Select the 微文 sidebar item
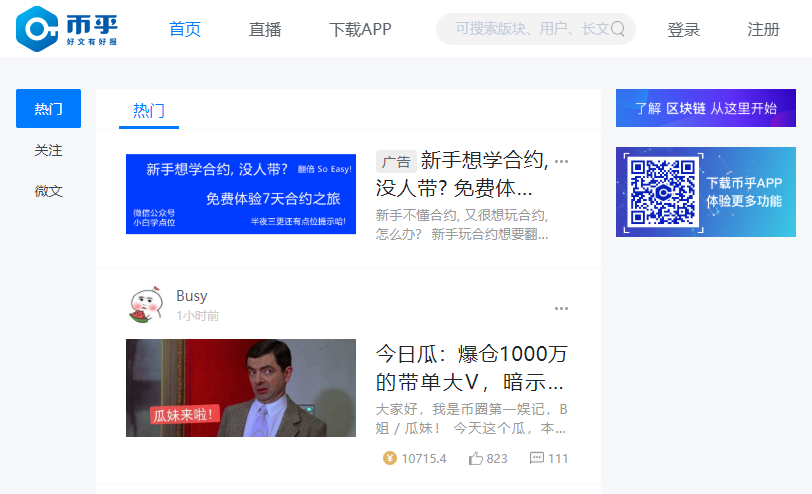812x494 pixels. [x=49, y=191]
